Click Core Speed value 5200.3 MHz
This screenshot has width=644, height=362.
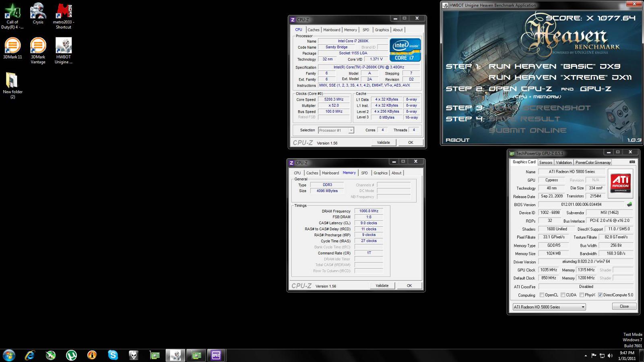[334, 99]
